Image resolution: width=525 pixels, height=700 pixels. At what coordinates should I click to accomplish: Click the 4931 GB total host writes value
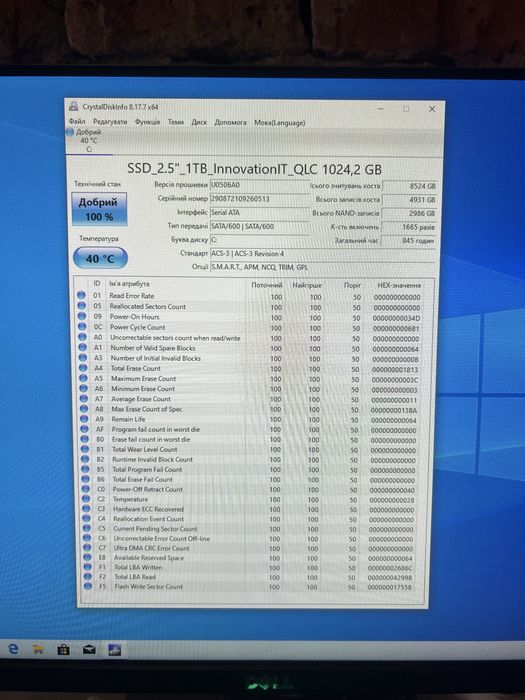(x=410, y=200)
